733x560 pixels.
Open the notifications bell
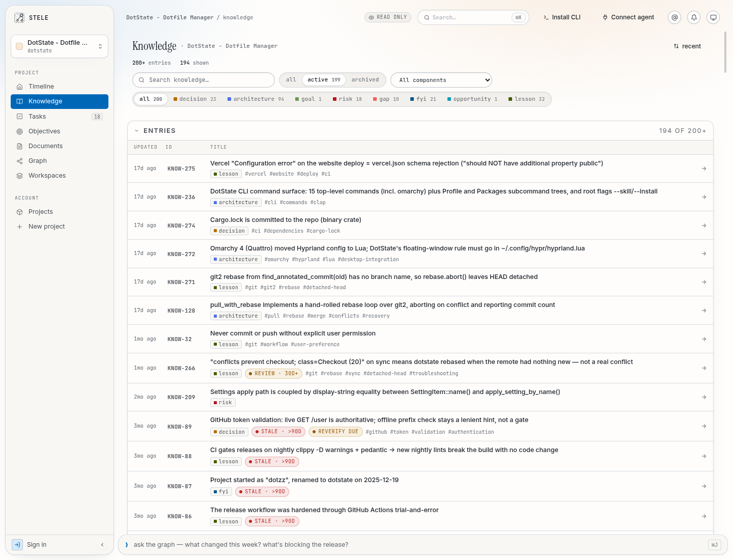(x=694, y=17)
